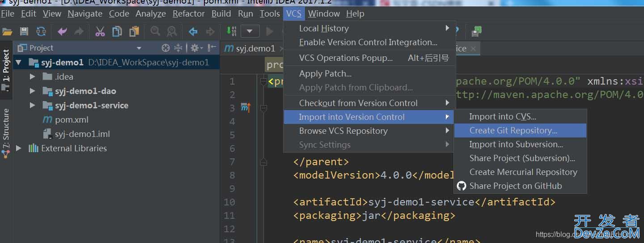Choose Import into Subversion
Screen dimensions: 644x243
pos(520,145)
